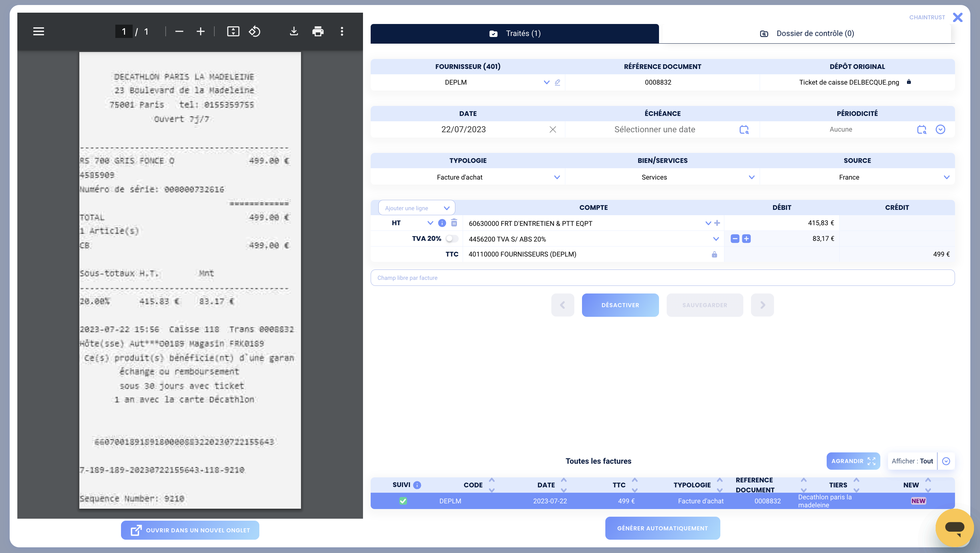Click AGRANDIR to expand invoice list

tap(853, 461)
